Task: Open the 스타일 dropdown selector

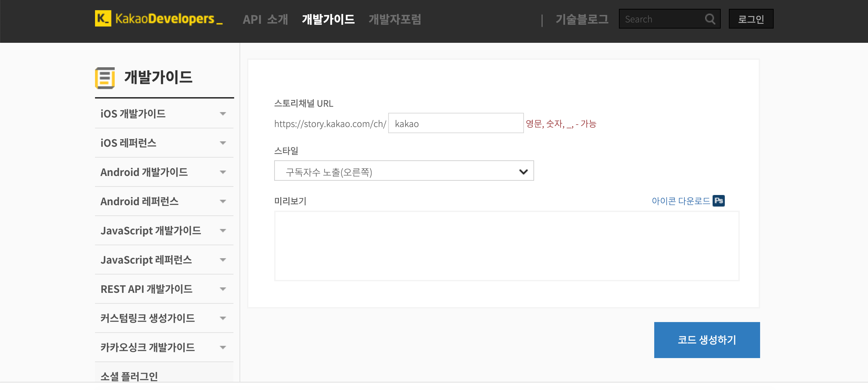Action: (x=404, y=171)
